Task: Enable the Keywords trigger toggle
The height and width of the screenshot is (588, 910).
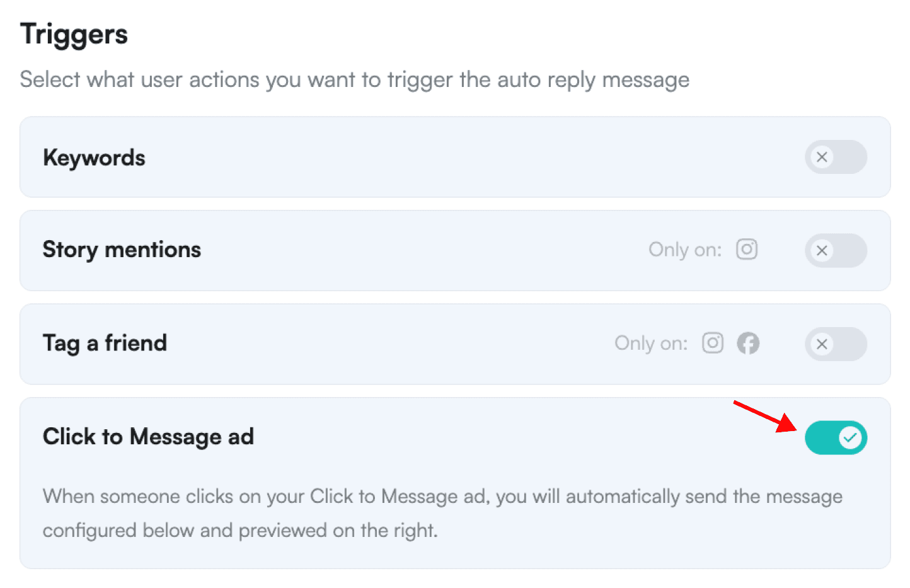Action: tap(835, 157)
